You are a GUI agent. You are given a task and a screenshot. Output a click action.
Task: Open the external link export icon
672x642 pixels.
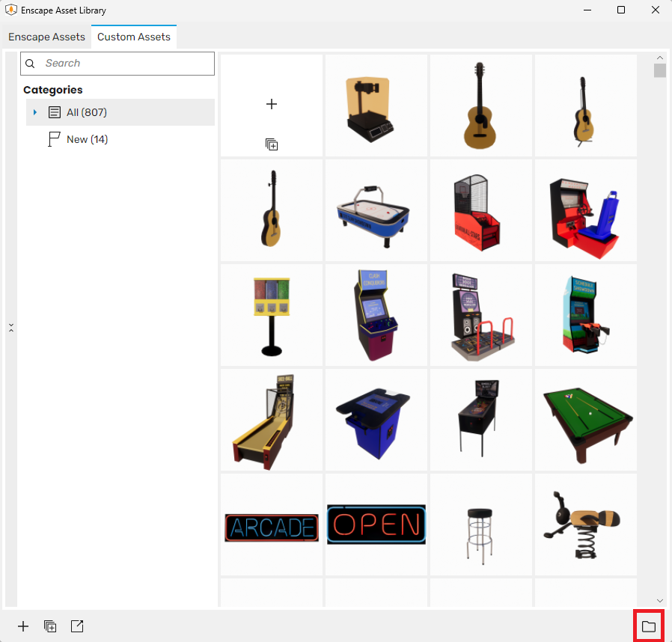click(x=77, y=626)
